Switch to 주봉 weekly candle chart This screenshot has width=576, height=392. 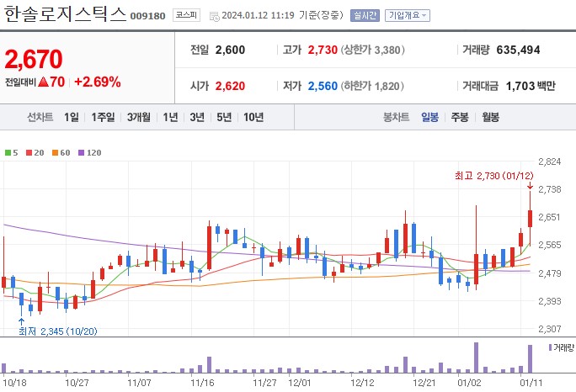[460, 117]
